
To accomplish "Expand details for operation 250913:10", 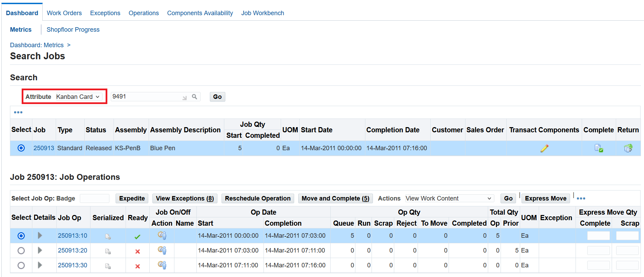I will coord(40,236).
